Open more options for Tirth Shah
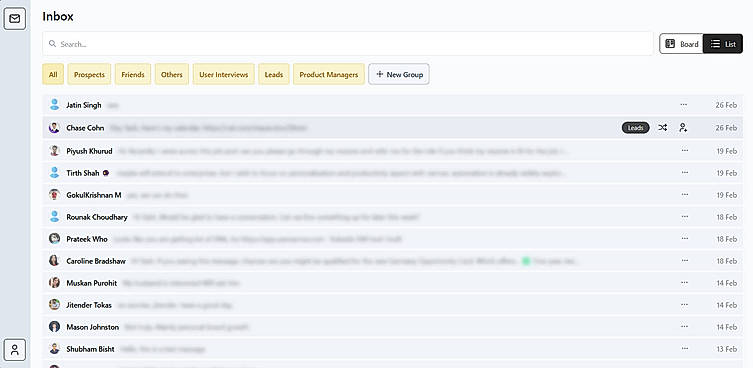 coord(684,172)
